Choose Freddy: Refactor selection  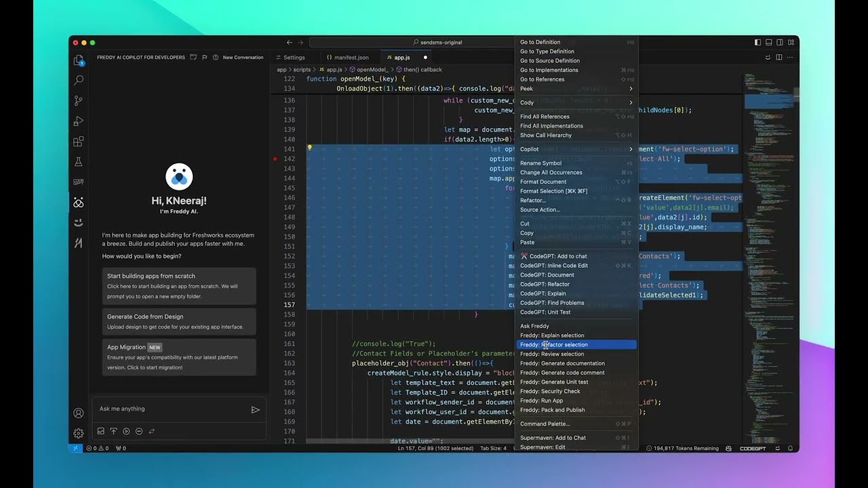(576, 345)
